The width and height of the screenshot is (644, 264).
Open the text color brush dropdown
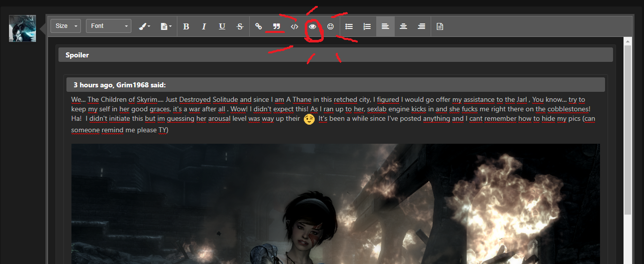pyautogui.click(x=145, y=26)
